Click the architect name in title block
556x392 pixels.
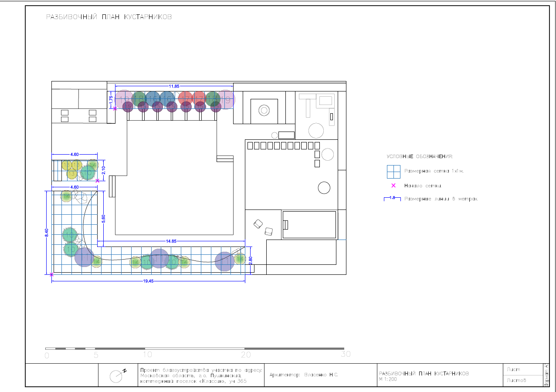pyautogui.click(x=304, y=375)
